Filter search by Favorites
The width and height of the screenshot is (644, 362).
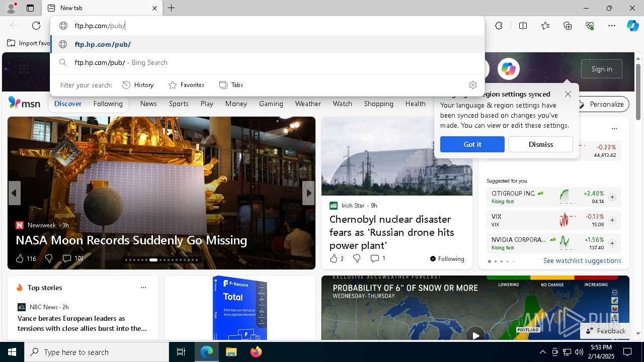point(187,85)
